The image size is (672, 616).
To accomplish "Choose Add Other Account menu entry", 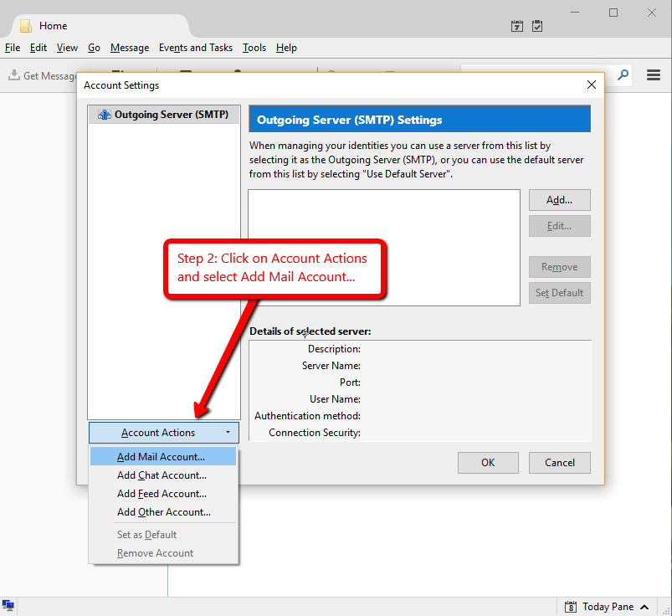I will click(163, 512).
